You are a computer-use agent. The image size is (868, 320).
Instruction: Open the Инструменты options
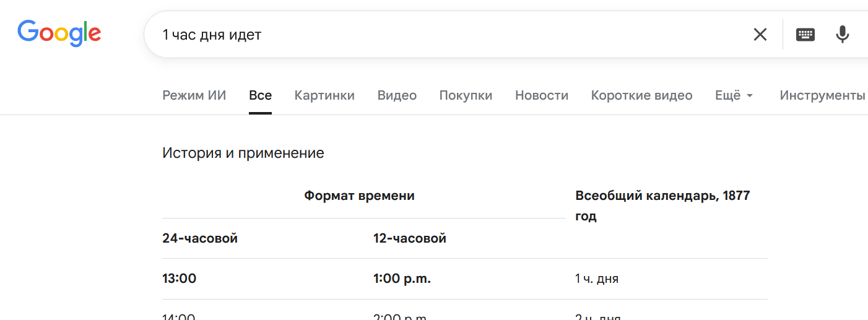click(822, 95)
